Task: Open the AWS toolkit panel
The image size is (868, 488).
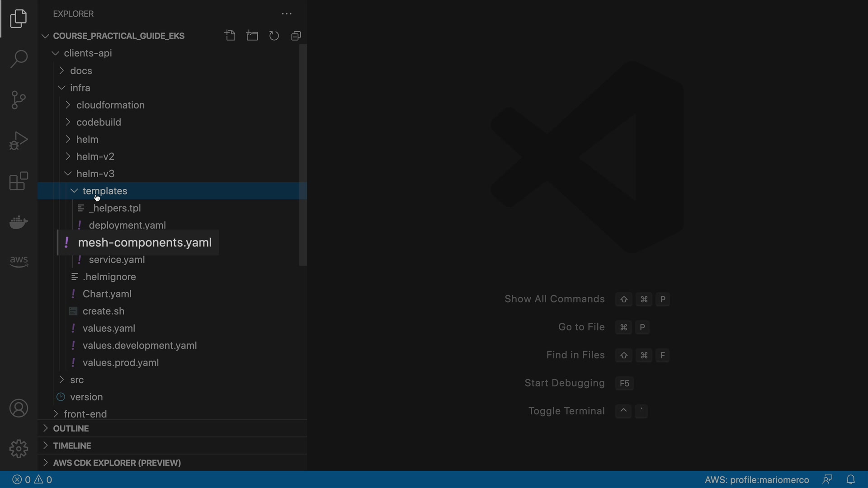Action: click(x=19, y=262)
